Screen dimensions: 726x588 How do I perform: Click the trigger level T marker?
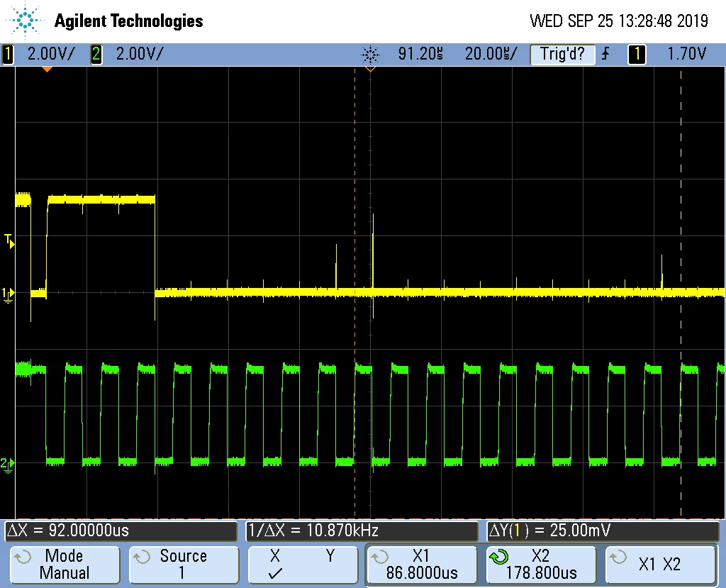(9, 241)
